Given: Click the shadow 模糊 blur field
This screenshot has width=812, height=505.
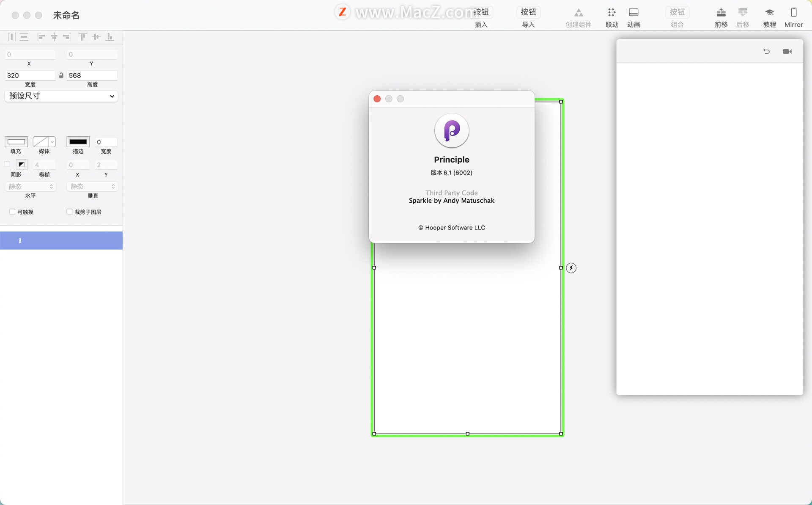Looking at the screenshot, I should [44, 165].
